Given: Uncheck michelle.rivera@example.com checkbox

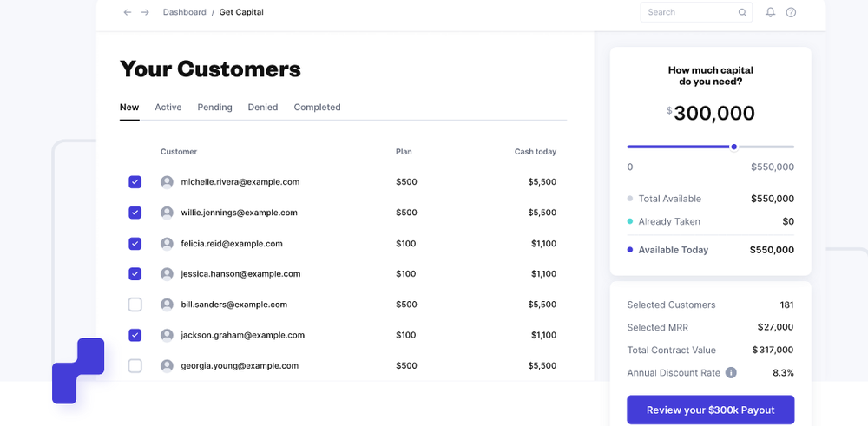Looking at the screenshot, I should point(135,182).
